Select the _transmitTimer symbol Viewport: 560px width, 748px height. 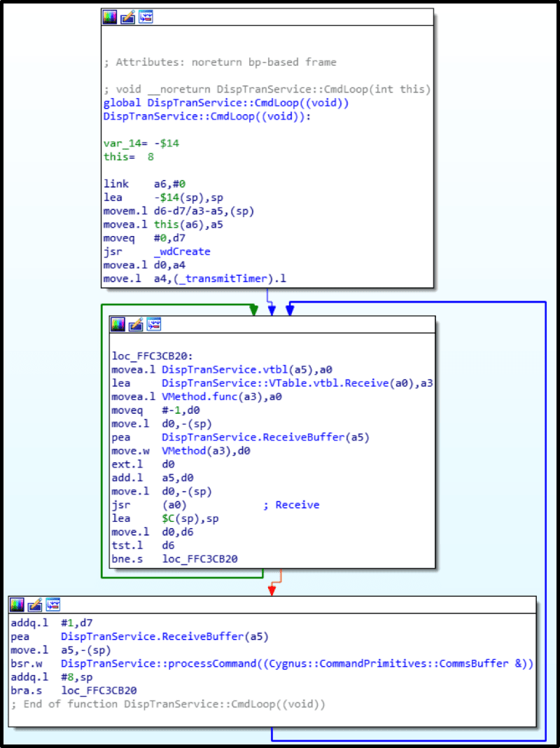click(x=222, y=279)
